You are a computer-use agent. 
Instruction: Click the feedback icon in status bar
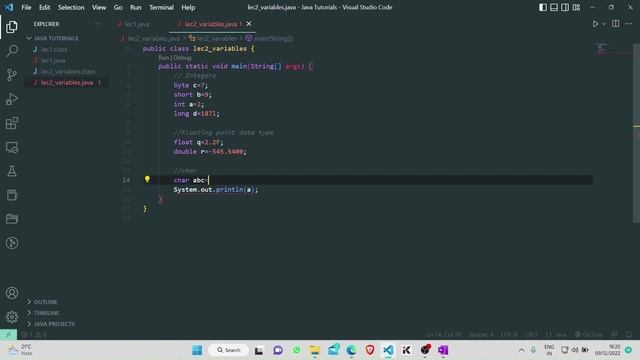tap(614, 334)
